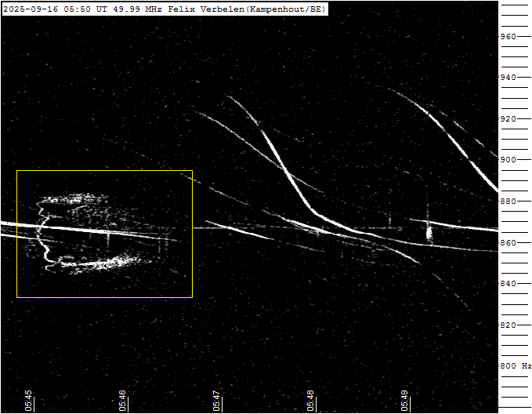Select the 05:49 time label

coord(405,400)
